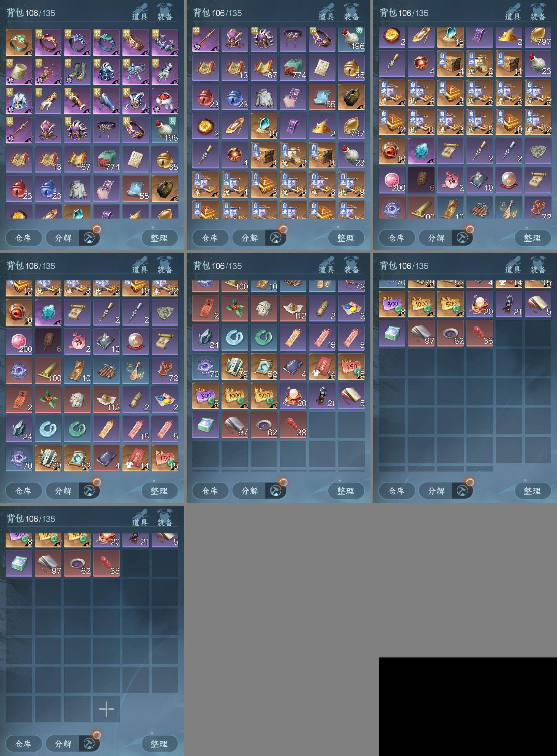In middle-center panel, select the 抵扣 1000 coupon
This screenshot has width=557, height=756.
[235, 395]
